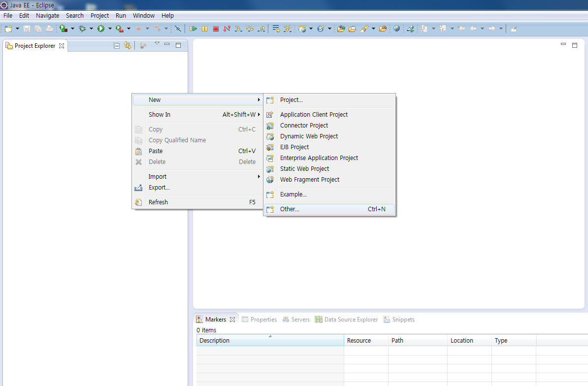Click the red Terminate square icon
588x386 pixels.
[x=216, y=29]
